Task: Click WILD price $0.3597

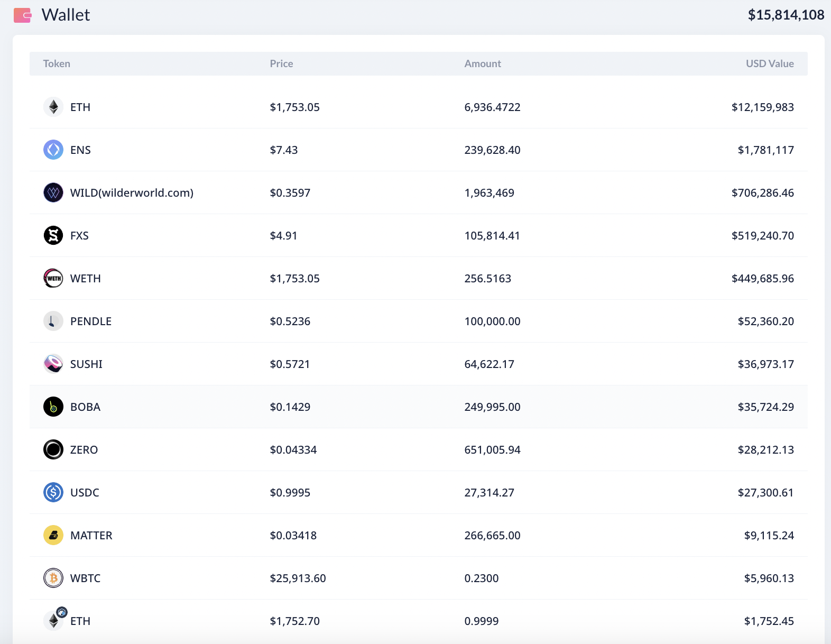Action: coord(290,193)
